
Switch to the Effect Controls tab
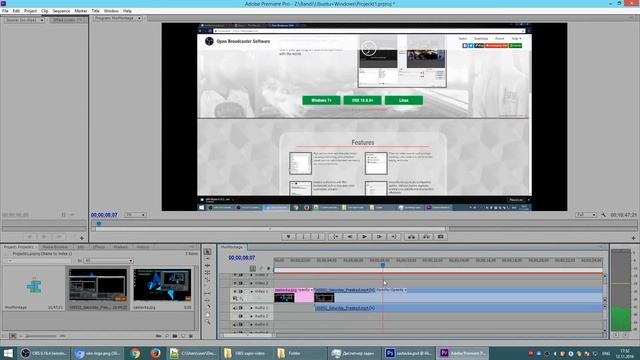68,20
